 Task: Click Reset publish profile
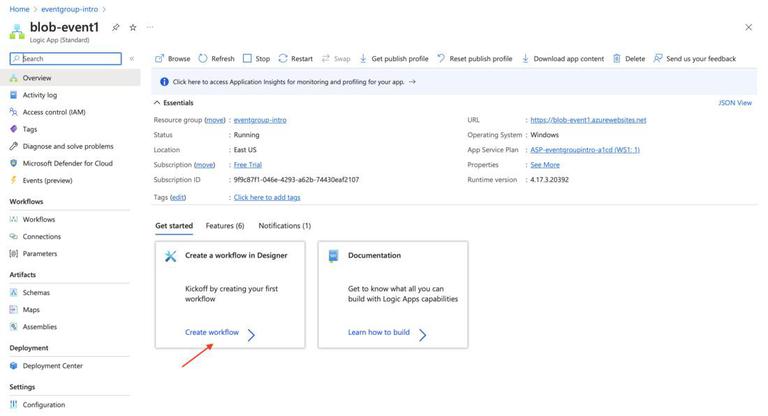click(475, 59)
